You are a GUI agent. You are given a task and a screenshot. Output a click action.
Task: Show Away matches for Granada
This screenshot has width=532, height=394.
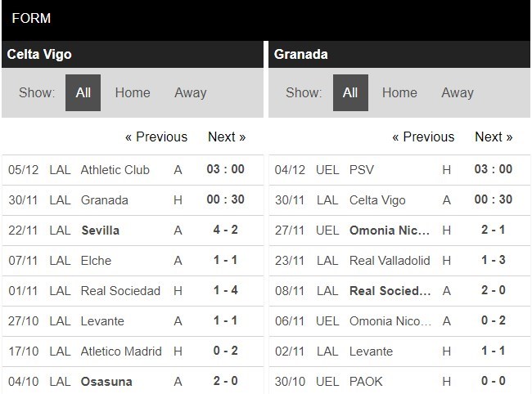pos(457,92)
